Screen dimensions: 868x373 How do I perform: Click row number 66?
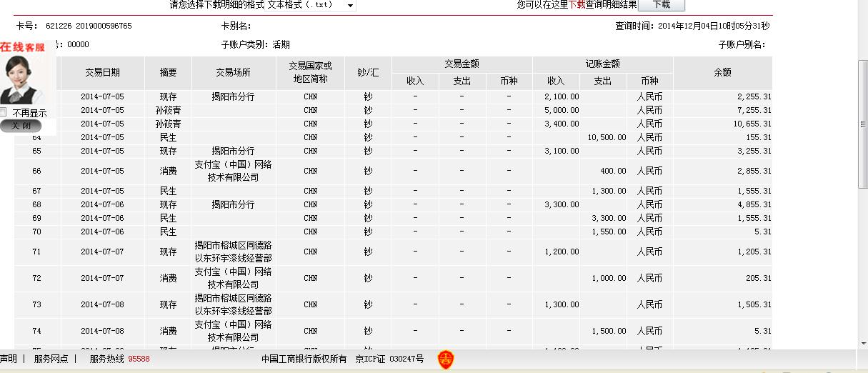(x=36, y=171)
